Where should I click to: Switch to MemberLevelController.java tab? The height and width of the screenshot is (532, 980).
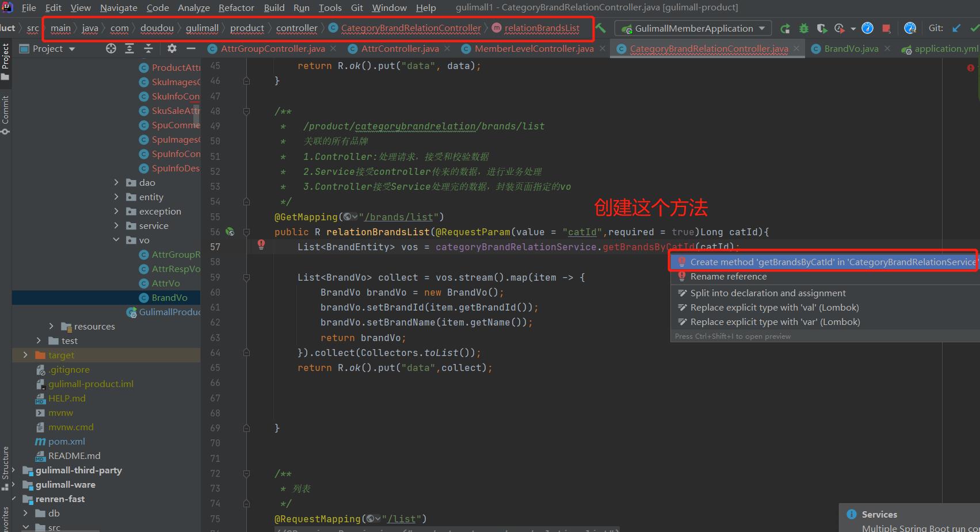[533, 49]
